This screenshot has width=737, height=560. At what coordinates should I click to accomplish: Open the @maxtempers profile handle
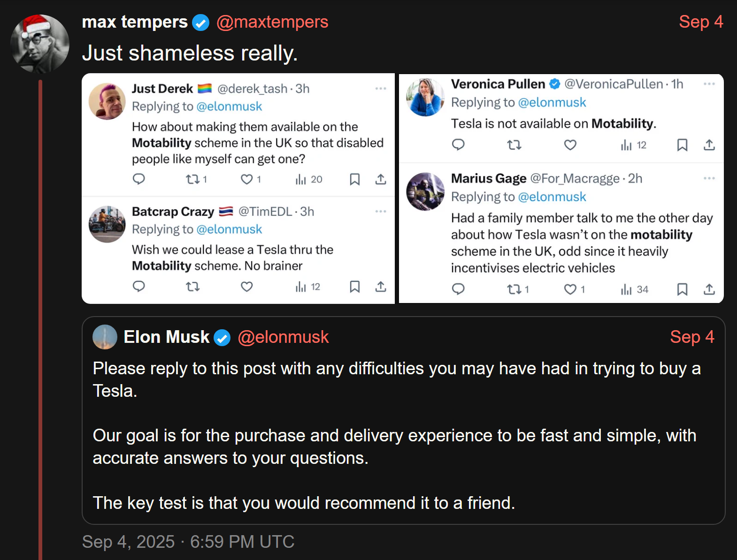[x=272, y=22]
